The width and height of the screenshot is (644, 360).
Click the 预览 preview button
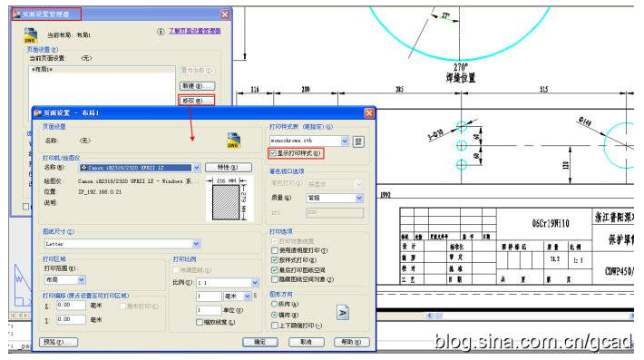click(59, 342)
